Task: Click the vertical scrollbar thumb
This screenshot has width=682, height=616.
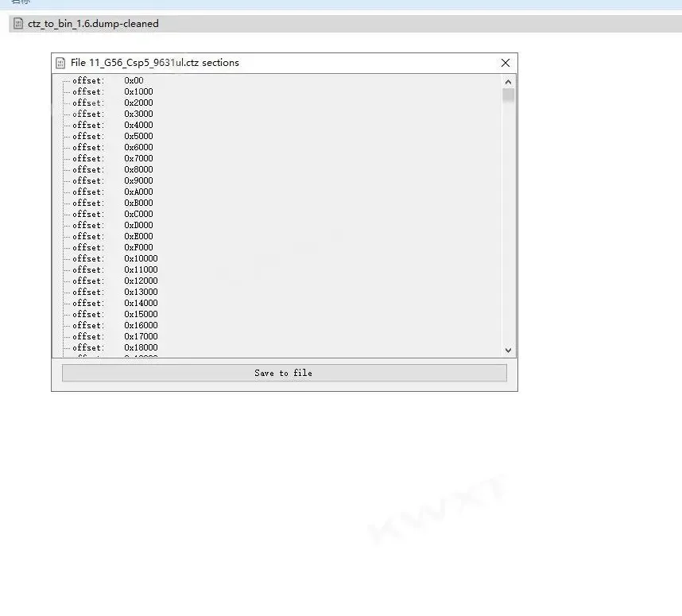Action: 508,95
